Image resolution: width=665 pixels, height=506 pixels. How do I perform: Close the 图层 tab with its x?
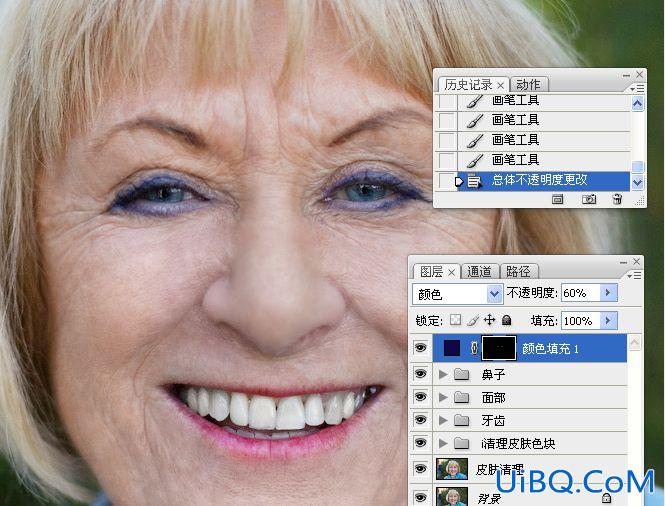[x=451, y=272]
